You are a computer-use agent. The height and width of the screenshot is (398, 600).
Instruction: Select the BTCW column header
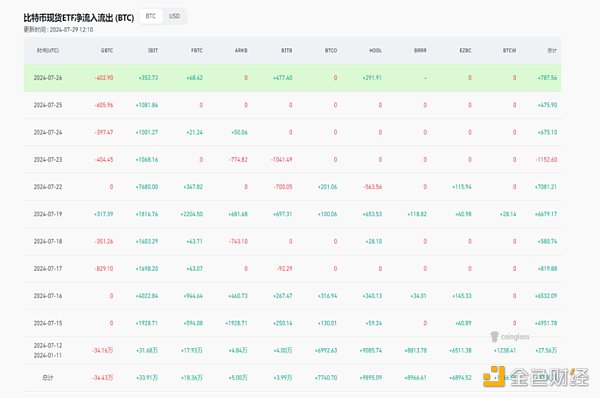point(509,51)
